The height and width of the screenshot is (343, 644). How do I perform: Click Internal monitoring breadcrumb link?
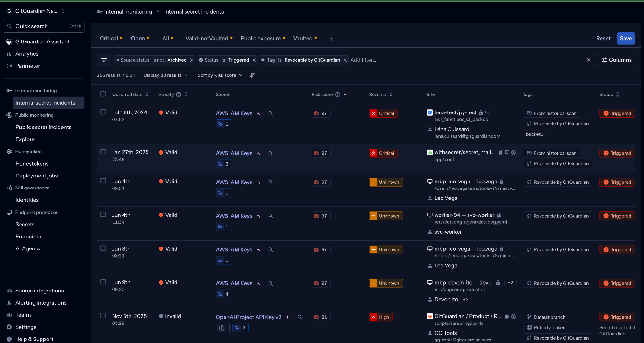coord(128,12)
